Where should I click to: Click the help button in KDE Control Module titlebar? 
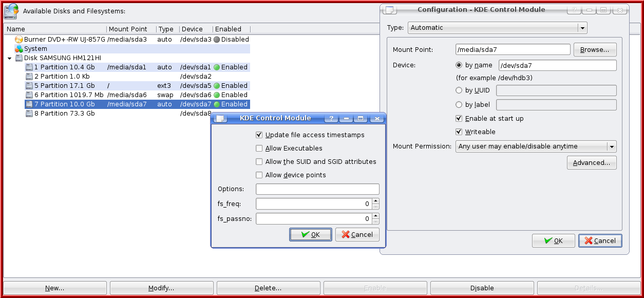pos(331,119)
